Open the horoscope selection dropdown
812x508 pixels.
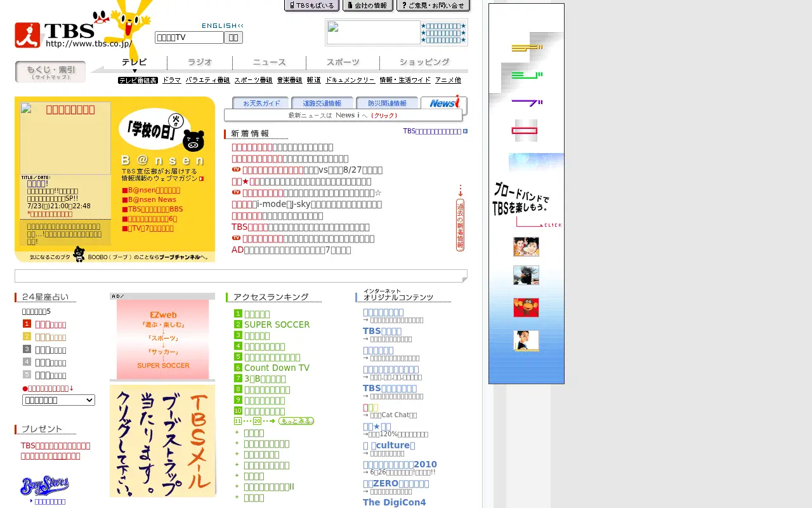coord(58,400)
